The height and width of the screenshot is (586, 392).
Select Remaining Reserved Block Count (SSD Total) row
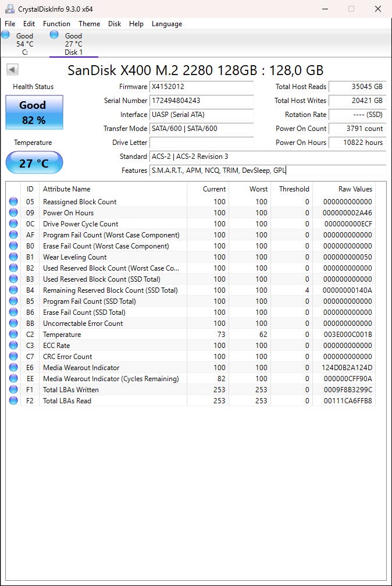(x=191, y=290)
